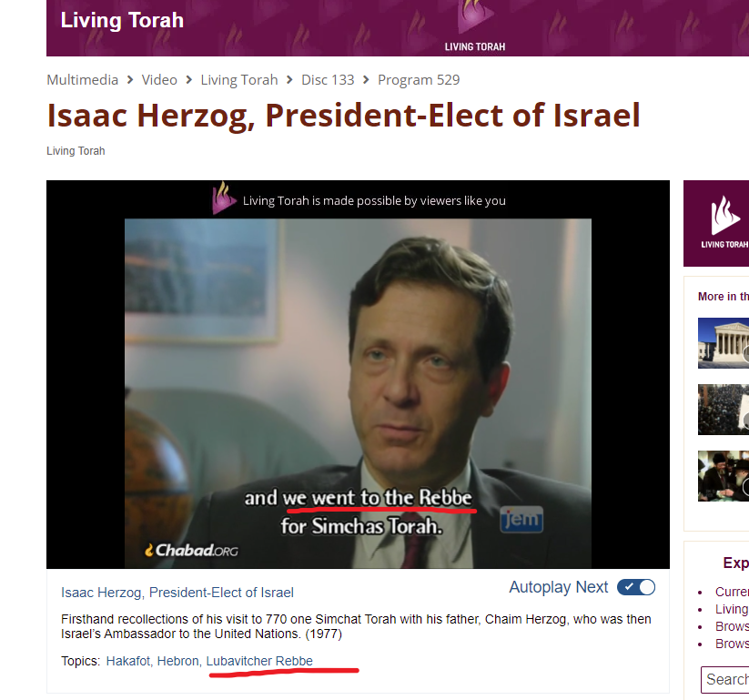This screenshot has height=700, width=749.
Task: Open the Disc 133 breadcrumb
Action: [328, 80]
